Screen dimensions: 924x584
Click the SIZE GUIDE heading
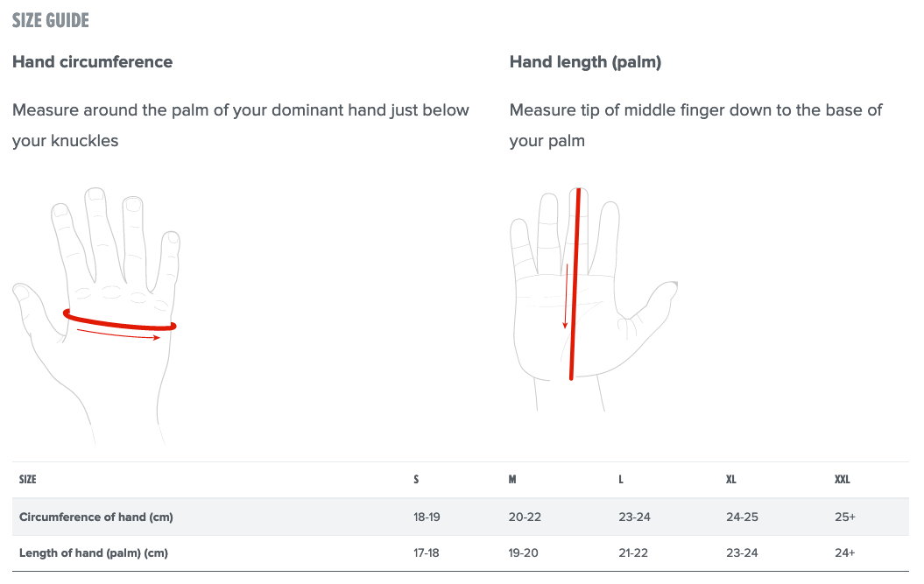pos(51,20)
